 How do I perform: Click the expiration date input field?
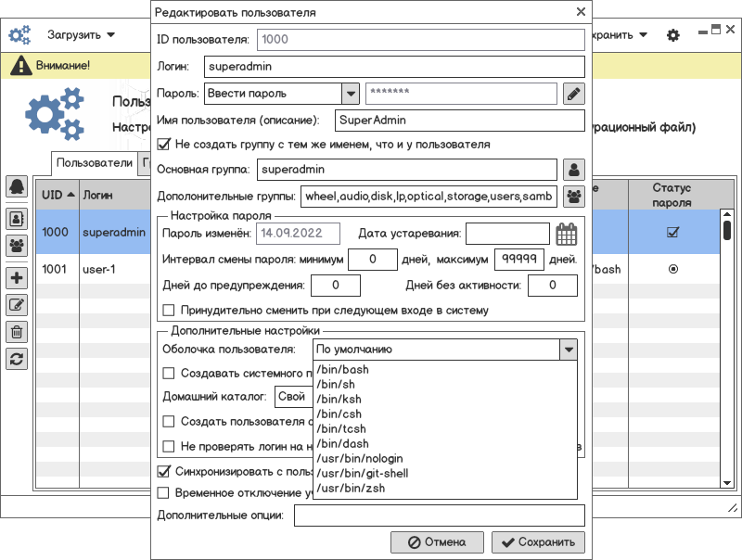[x=507, y=234]
